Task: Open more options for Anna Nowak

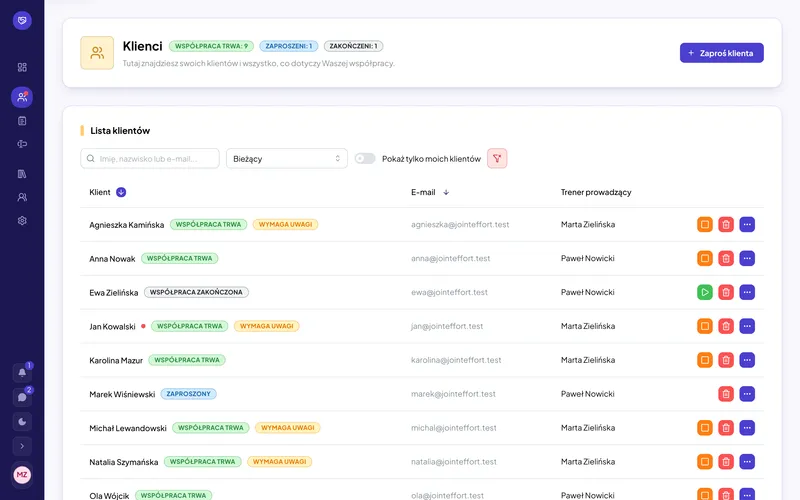Action: point(747,258)
